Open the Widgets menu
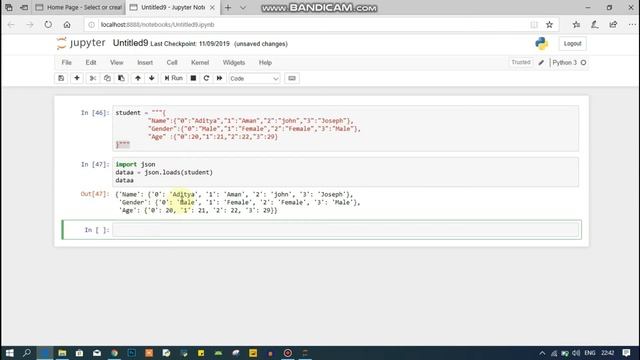This screenshot has width=640, height=360. tap(234, 62)
